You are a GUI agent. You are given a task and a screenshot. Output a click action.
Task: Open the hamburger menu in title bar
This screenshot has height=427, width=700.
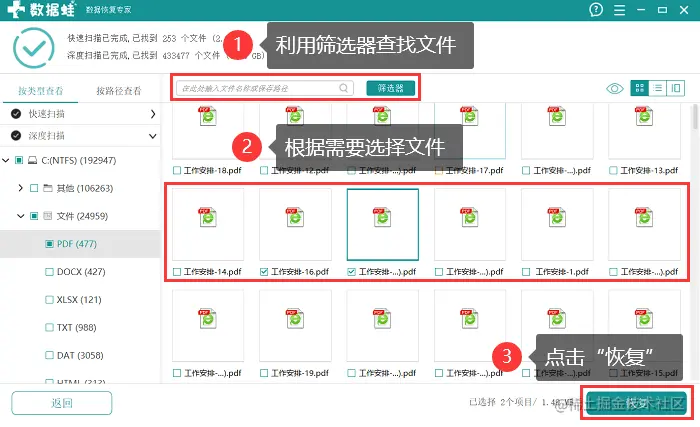pyautogui.click(x=619, y=10)
